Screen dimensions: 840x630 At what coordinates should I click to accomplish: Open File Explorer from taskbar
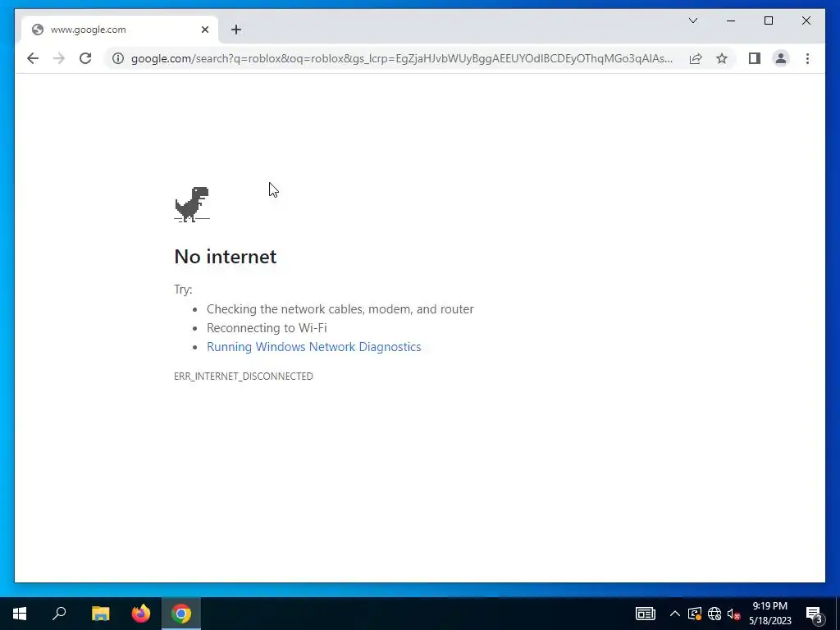(x=100, y=614)
